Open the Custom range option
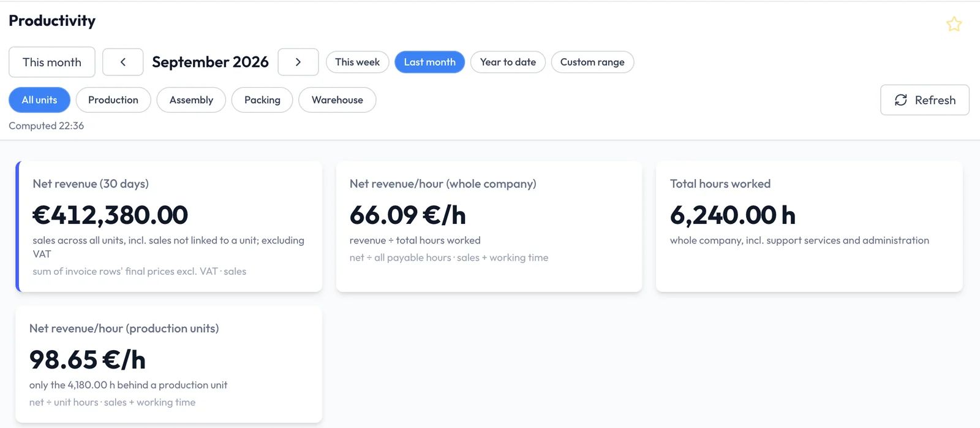Screen dimensions: 980x428 (x=592, y=62)
